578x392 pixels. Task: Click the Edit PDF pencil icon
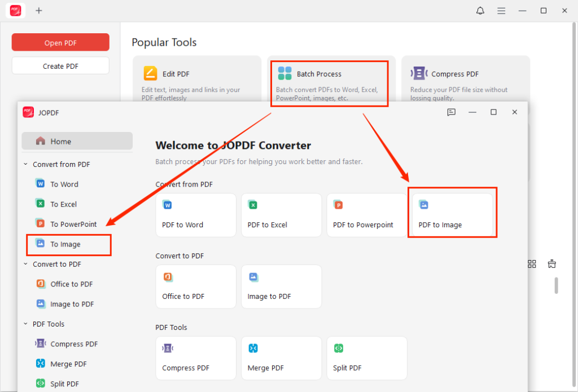click(150, 73)
